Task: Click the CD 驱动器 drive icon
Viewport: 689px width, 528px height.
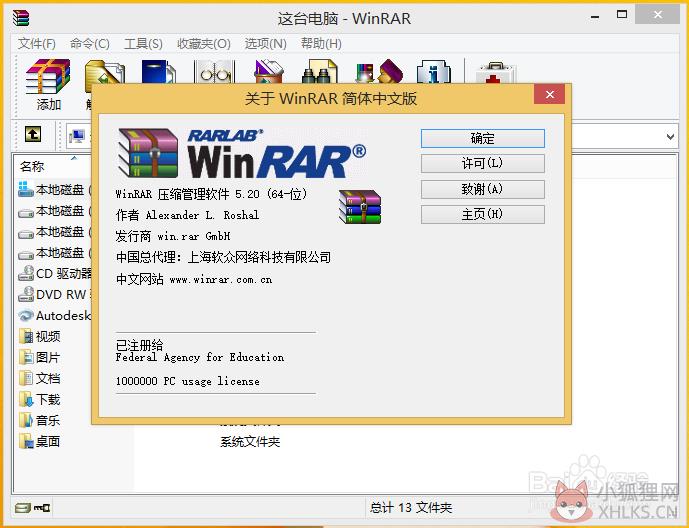Action: [x=26, y=273]
